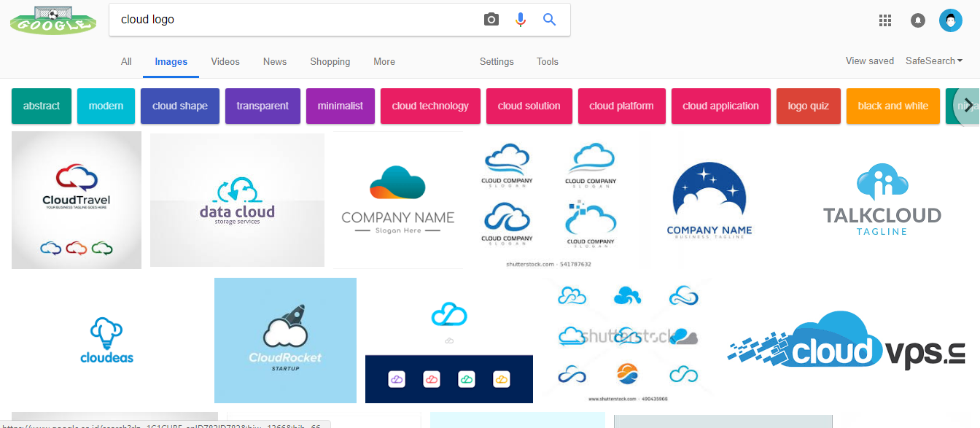Filter by 'black and white' chip
Viewport: 980px width, 428px height.
[x=893, y=106]
